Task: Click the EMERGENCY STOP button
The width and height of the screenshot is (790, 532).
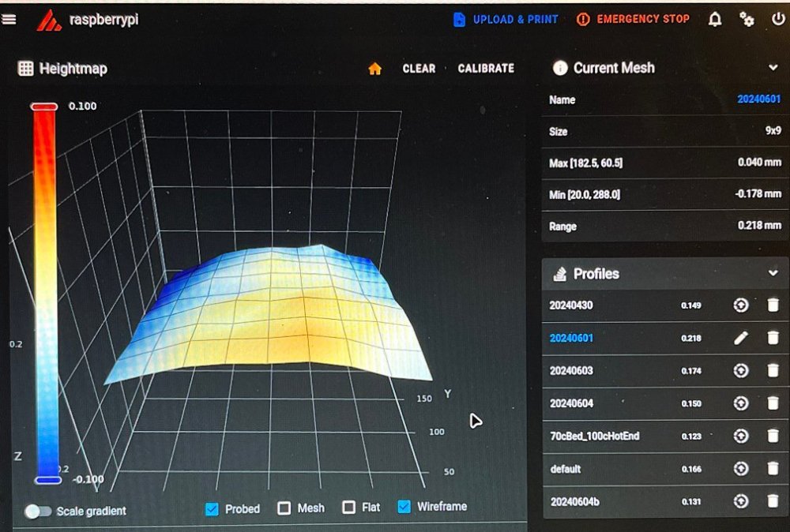Action: coord(634,19)
